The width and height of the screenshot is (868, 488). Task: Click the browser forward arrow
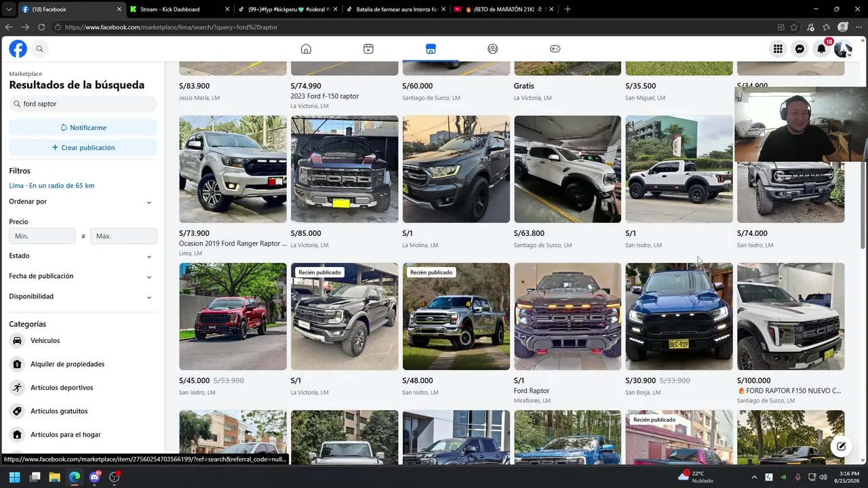coord(25,27)
